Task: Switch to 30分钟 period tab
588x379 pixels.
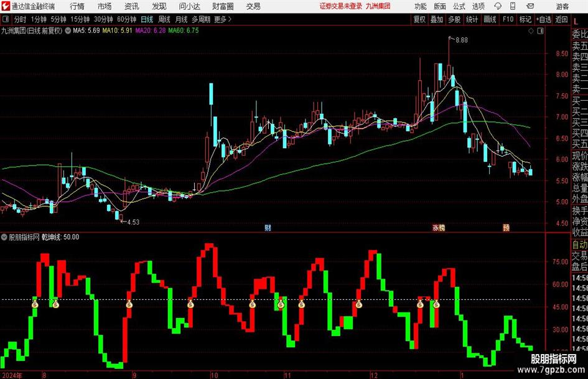Action: click(x=103, y=19)
